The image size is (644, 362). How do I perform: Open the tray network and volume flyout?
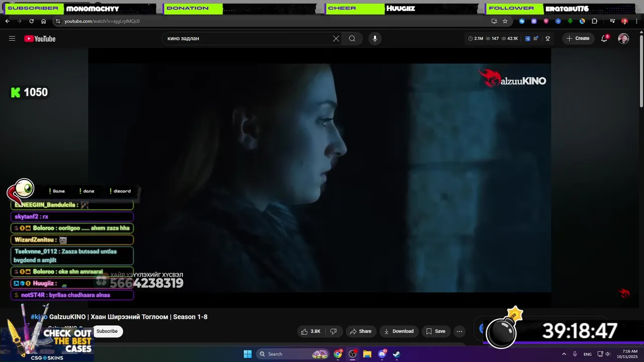point(603,354)
